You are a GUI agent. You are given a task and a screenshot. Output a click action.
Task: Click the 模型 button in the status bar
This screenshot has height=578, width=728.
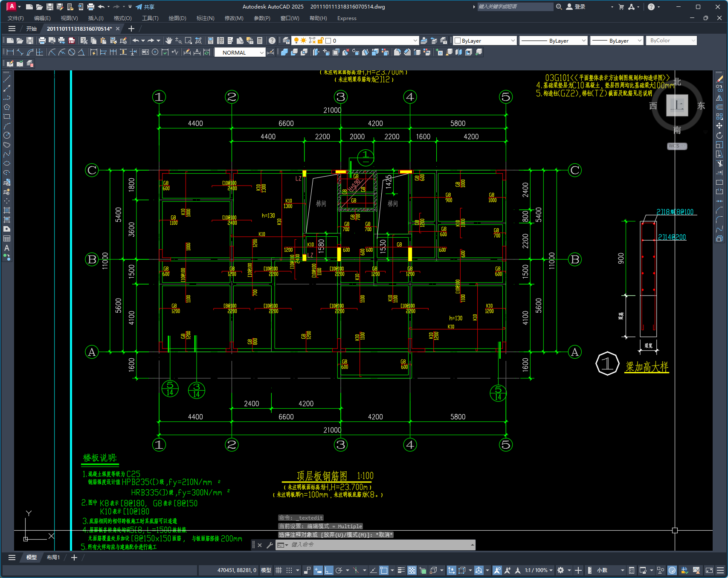266,570
